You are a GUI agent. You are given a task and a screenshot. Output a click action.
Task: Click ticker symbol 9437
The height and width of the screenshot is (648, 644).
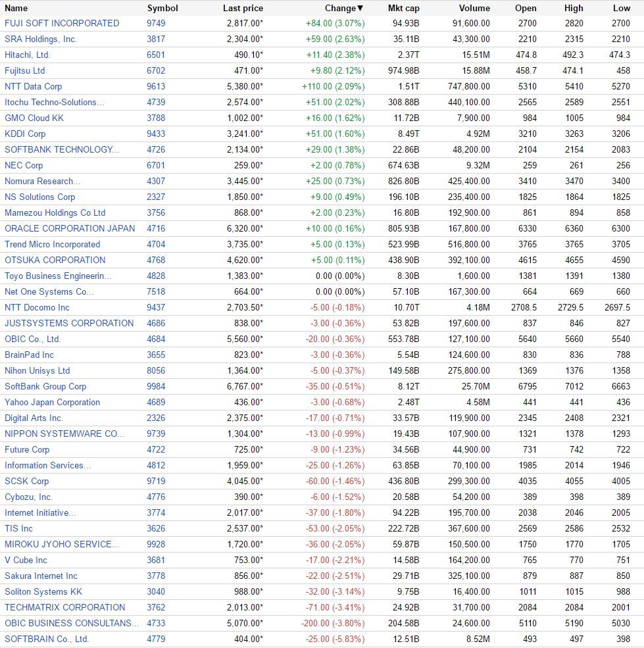click(x=157, y=307)
